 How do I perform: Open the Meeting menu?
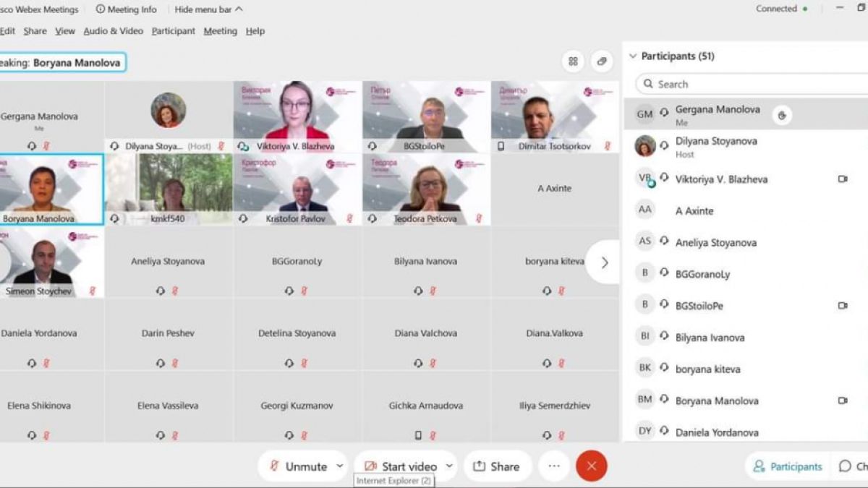click(220, 31)
